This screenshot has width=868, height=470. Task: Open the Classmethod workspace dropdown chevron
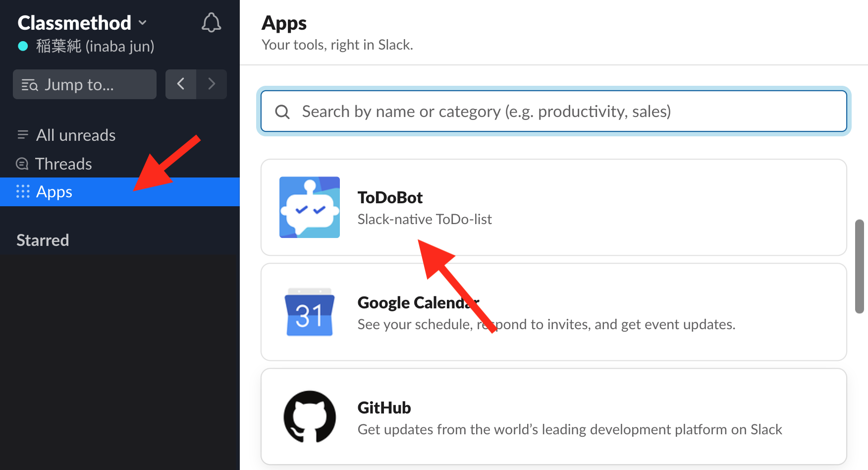(x=143, y=23)
